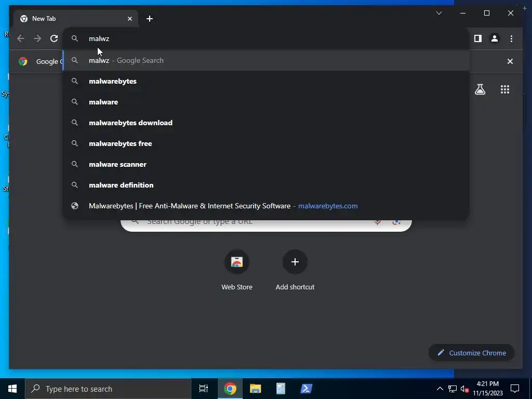Screen dimensions: 532x399
Task: Open the clock showing 4:21 PM
Action: click(487, 389)
